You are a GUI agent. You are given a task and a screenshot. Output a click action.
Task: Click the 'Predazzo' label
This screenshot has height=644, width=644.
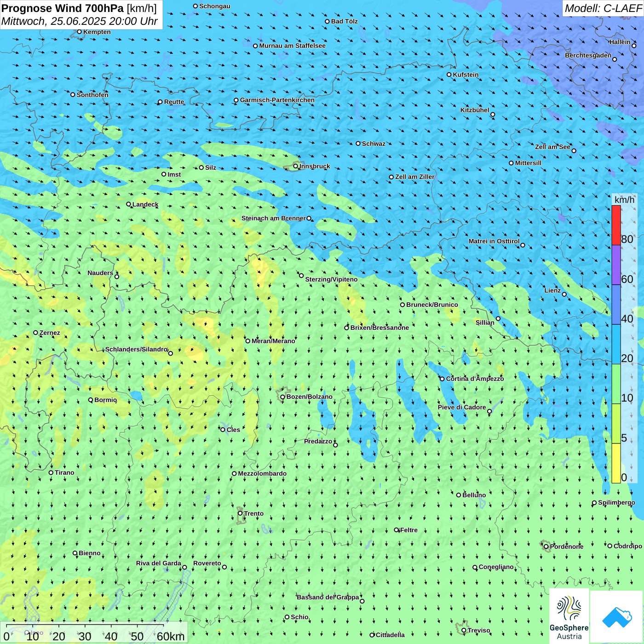click(x=318, y=441)
